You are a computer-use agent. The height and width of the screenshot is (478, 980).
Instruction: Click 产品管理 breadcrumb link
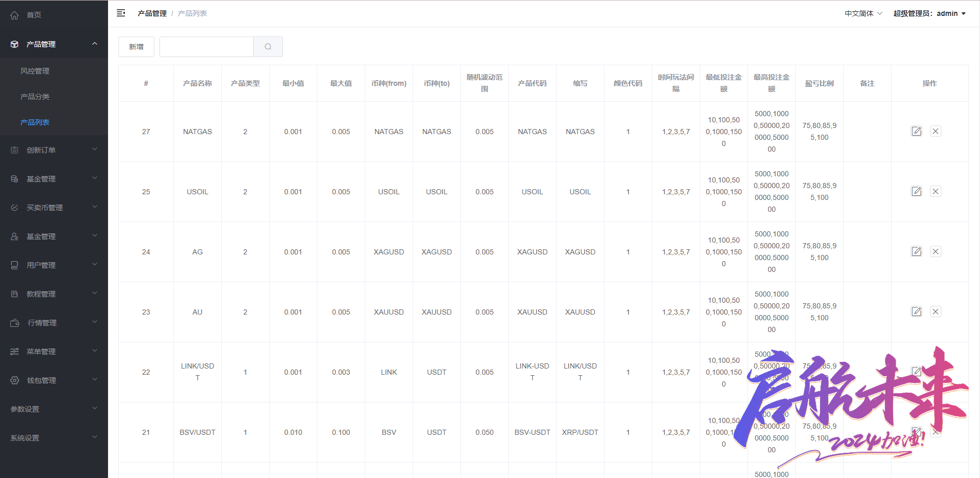click(x=152, y=13)
